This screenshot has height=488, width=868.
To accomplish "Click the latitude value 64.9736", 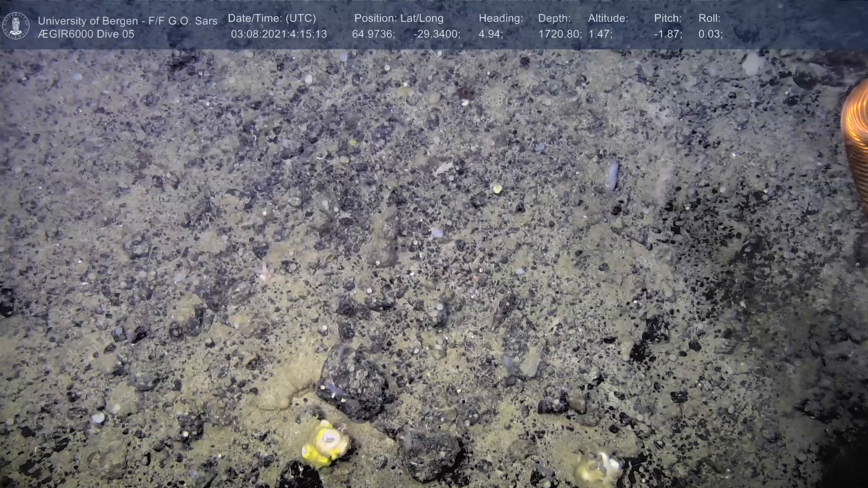I will 373,34.
